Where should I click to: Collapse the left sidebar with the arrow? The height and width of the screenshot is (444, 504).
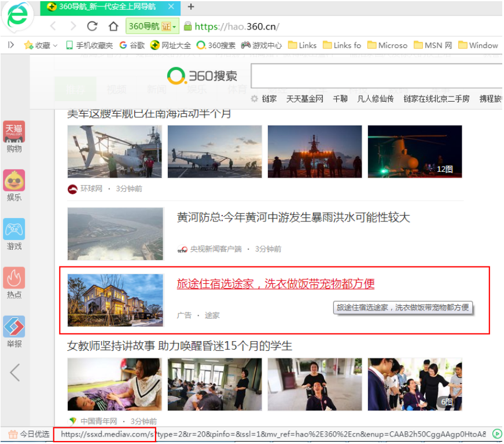pyautogui.click(x=15, y=372)
